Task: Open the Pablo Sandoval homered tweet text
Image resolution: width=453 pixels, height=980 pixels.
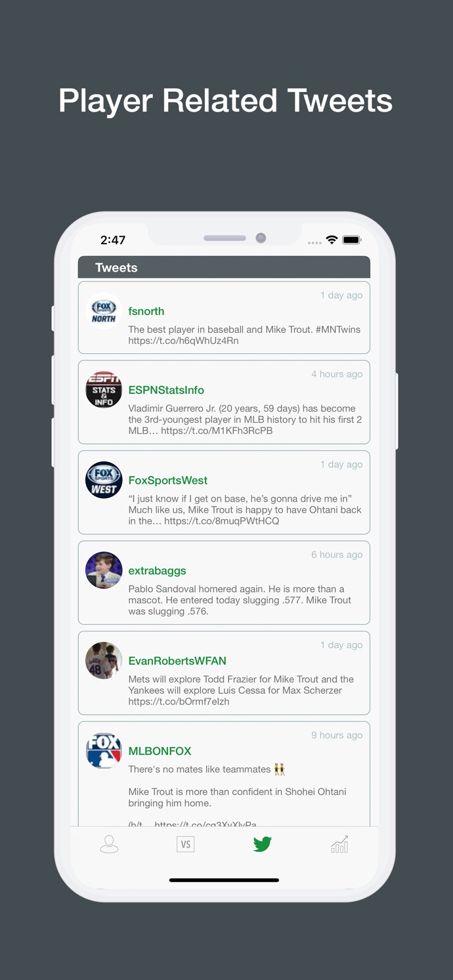Action: [x=240, y=600]
